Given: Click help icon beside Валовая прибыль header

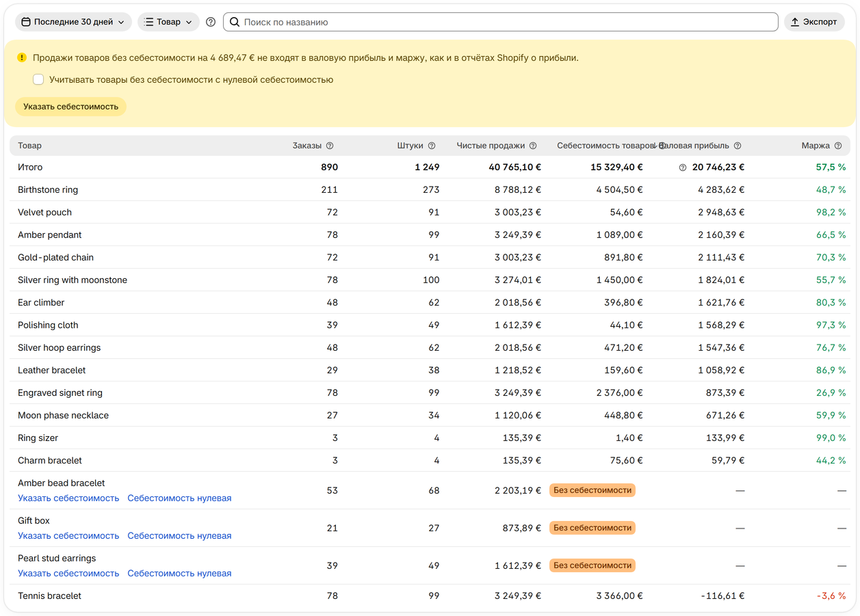Looking at the screenshot, I should click(x=738, y=146).
